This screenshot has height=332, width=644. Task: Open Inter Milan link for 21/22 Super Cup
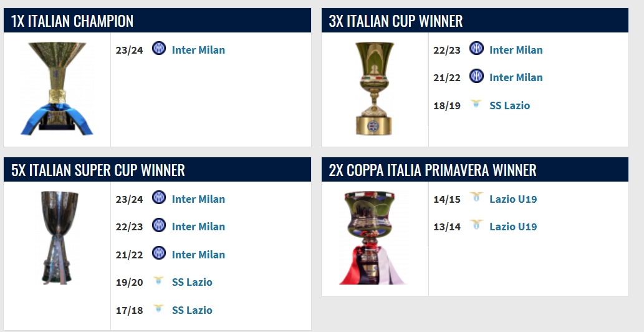point(198,255)
